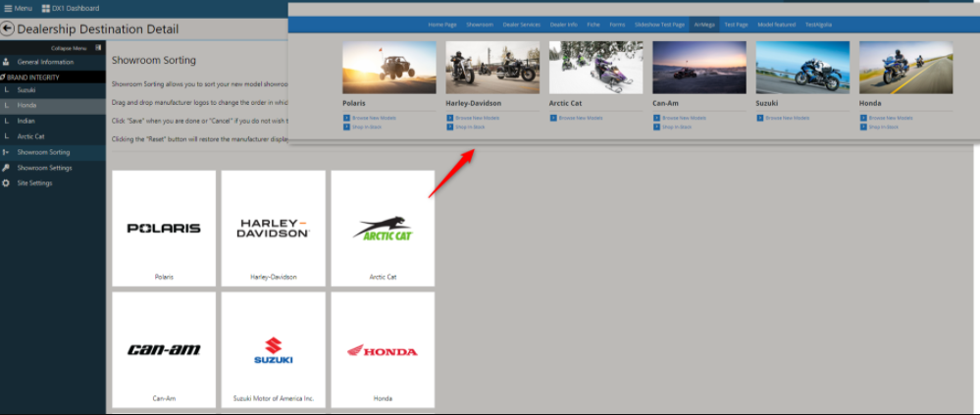Click the Arctic Cat heading in preview
980x415 pixels.
coord(565,103)
